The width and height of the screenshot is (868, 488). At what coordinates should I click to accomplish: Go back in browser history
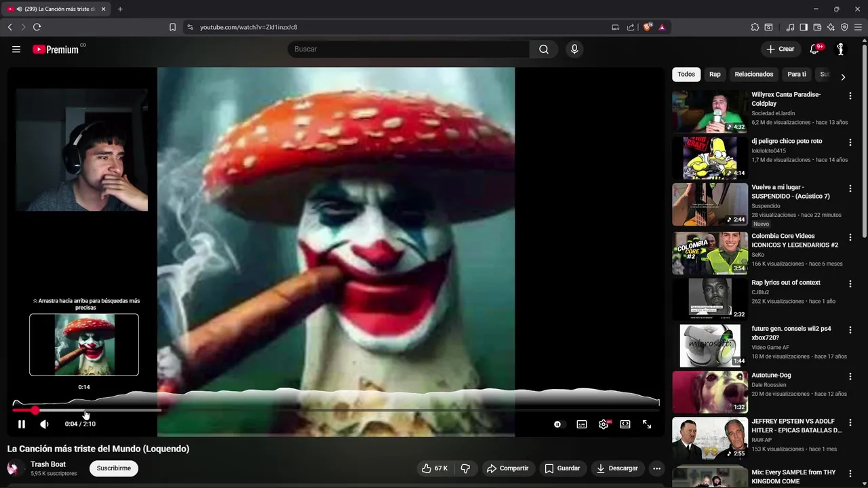pyautogui.click(x=9, y=27)
